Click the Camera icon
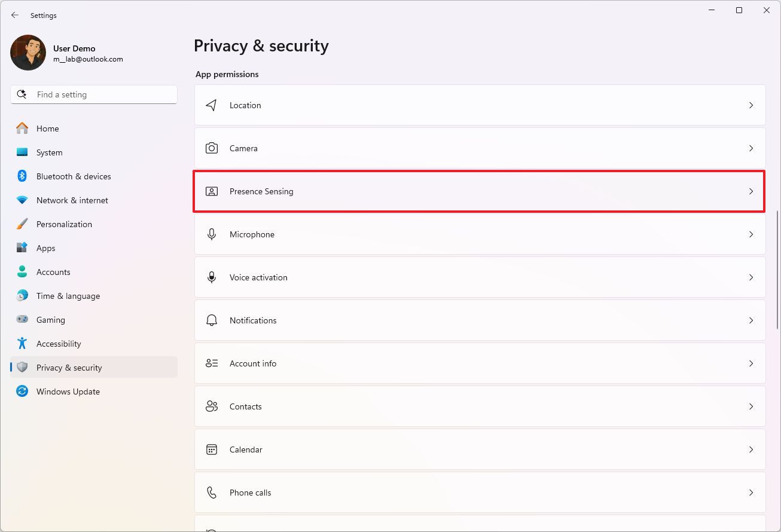This screenshot has width=781, height=532. pos(212,148)
